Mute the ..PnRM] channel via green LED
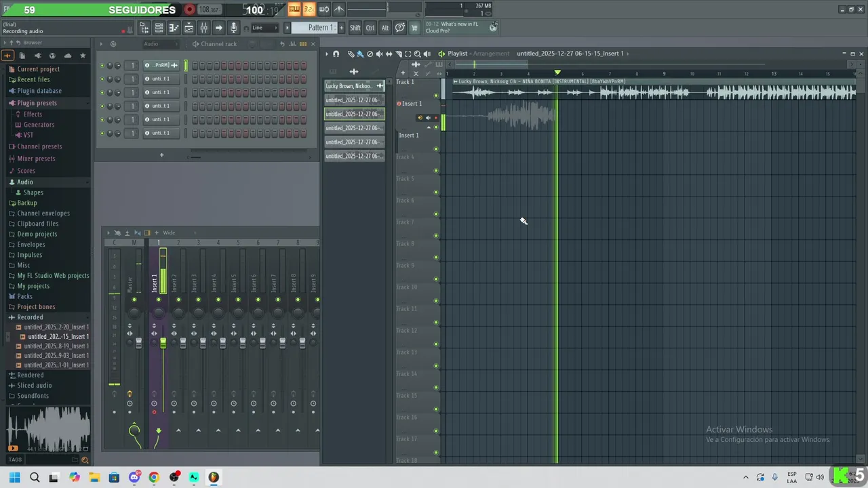868x488 pixels. click(x=102, y=66)
